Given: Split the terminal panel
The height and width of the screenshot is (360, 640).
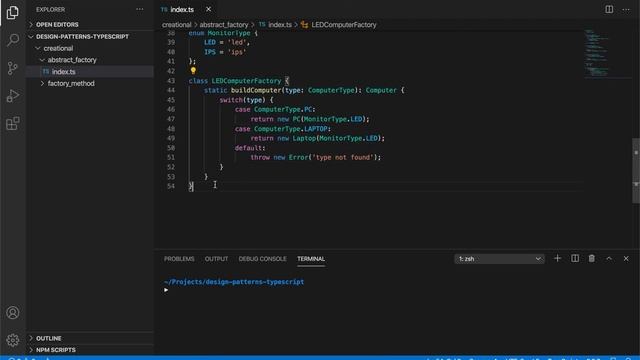Looking at the screenshot, I should click(x=575, y=258).
